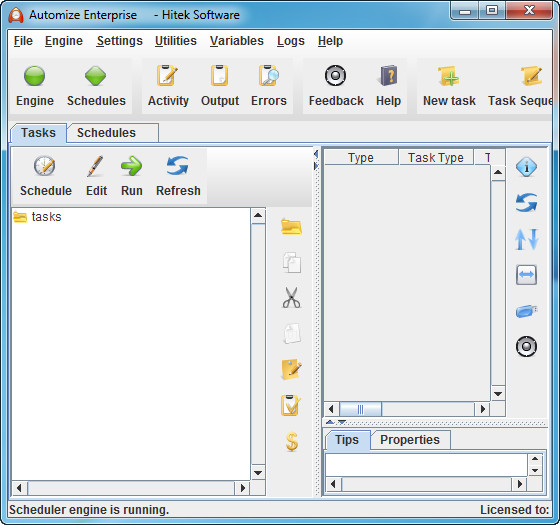The height and width of the screenshot is (525, 560).
Task: Click Tips pane scroll down arrow
Action: 535,470
